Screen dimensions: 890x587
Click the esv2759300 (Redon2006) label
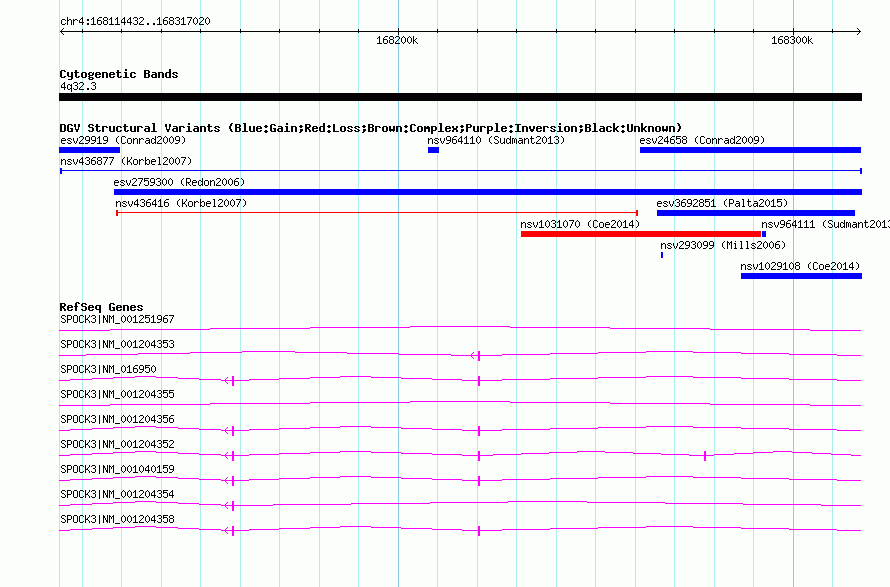[179, 182]
